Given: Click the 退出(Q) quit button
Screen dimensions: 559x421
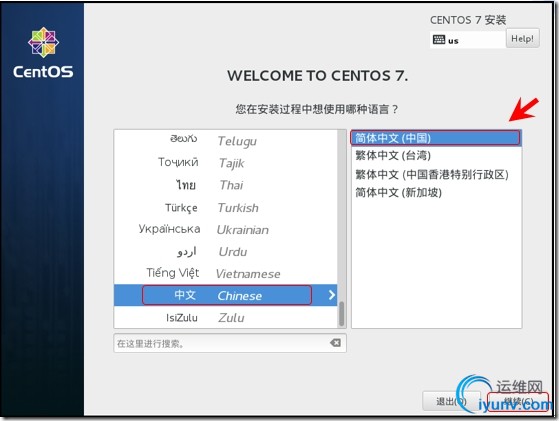Looking at the screenshot, I should click(x=451, y=401).
